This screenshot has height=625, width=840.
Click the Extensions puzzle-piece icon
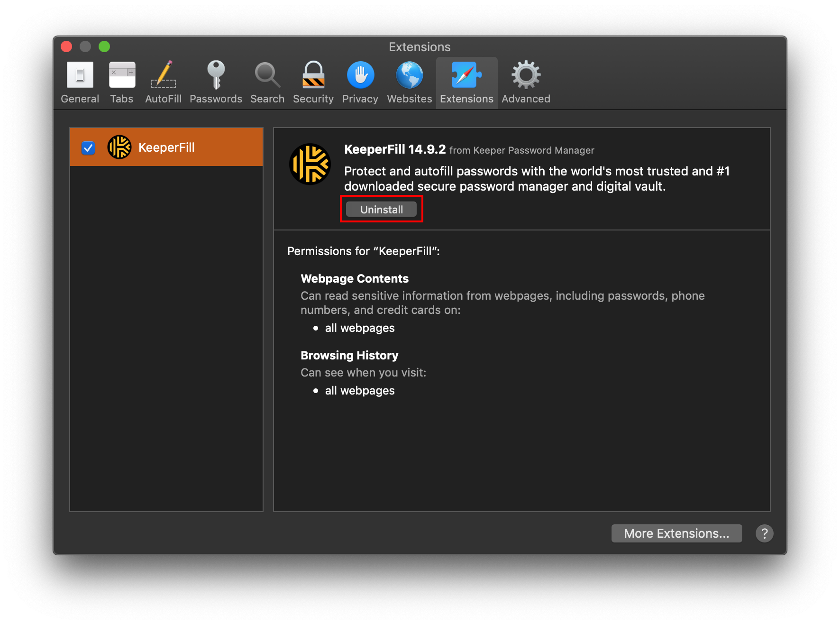pyautogui.click(x=466, y=76)
